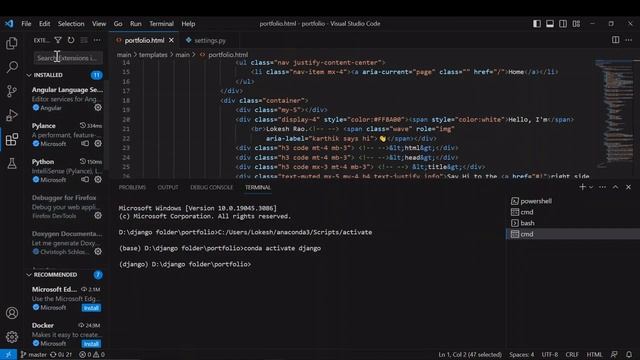Viewport: 640px width, 360px height.
Task: Split the editor to the right
Action: point(616,40)
